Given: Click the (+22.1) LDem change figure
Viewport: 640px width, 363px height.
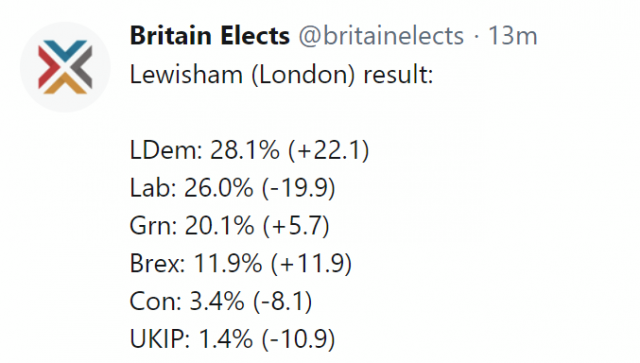Looking at the screenshot, I should point(329,150).
